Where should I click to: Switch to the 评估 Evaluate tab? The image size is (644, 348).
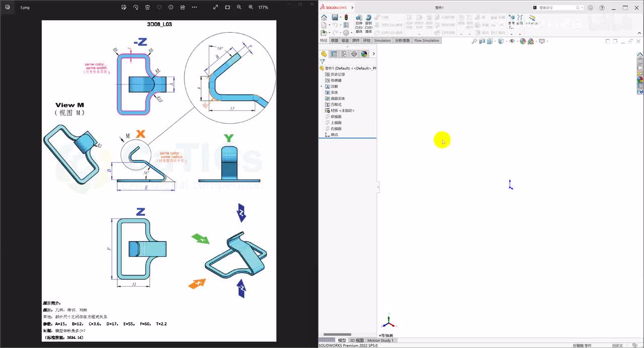(x=367, y=40)
